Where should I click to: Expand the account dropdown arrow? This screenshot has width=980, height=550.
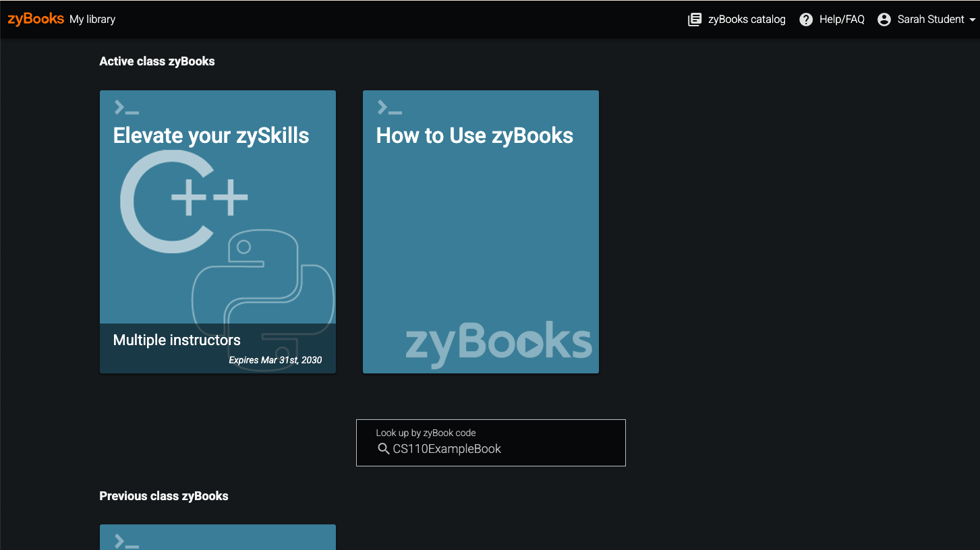(x=972, y=20)
